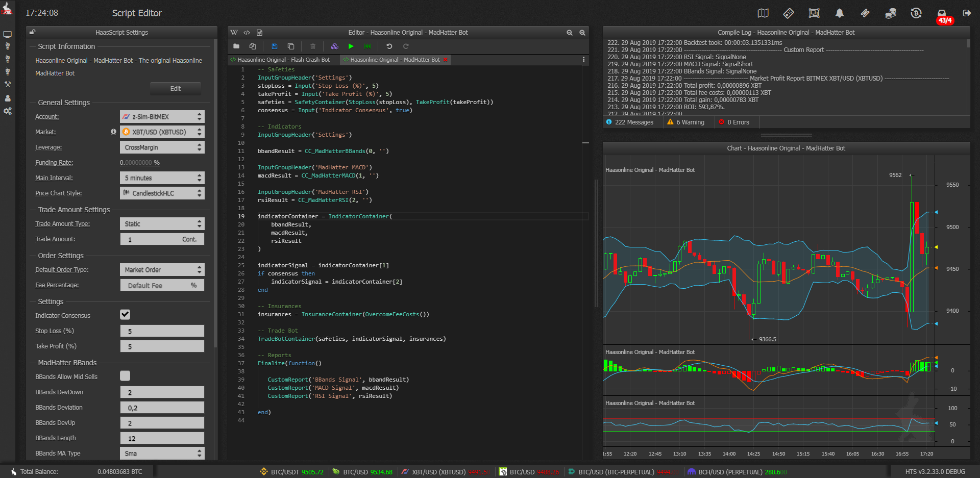Click BCH/USD (PERPETUAL) ticker in status bar
980x478 pixels.
738,472
